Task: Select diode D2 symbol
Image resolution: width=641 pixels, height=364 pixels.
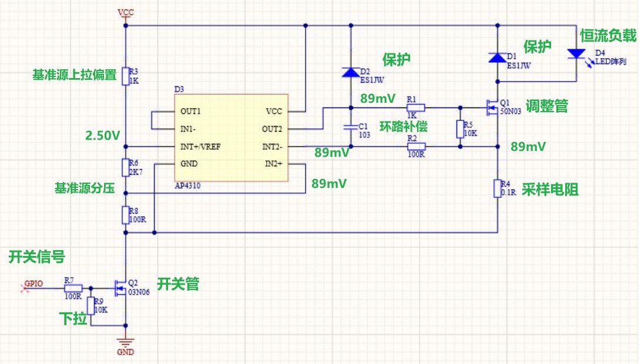Action: [351, 72]
